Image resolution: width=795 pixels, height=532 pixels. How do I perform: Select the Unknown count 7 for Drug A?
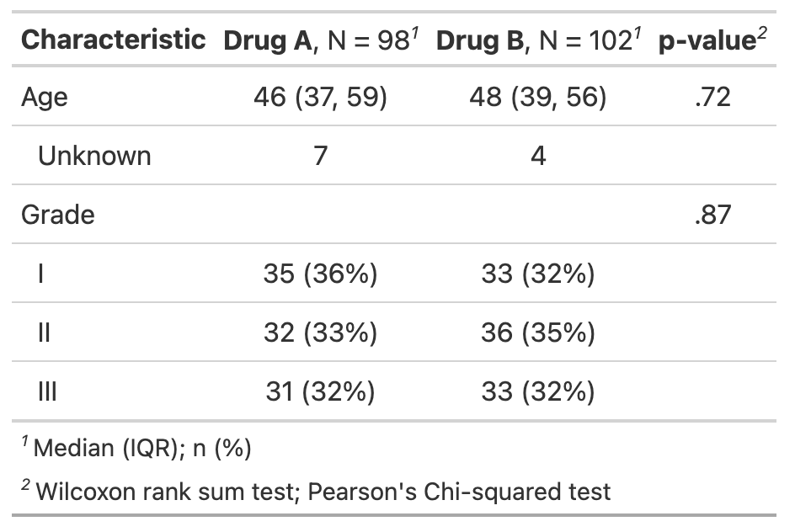(320, 156)
